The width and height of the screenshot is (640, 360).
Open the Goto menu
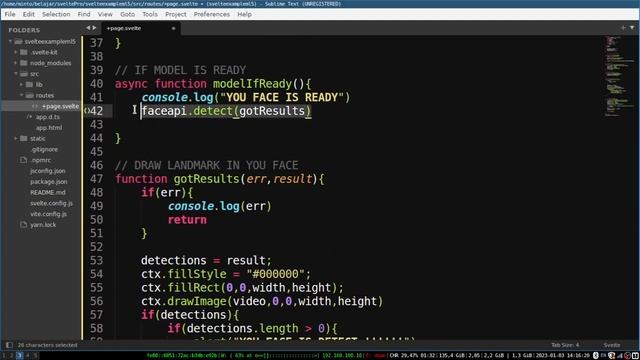tap(127, 14)
